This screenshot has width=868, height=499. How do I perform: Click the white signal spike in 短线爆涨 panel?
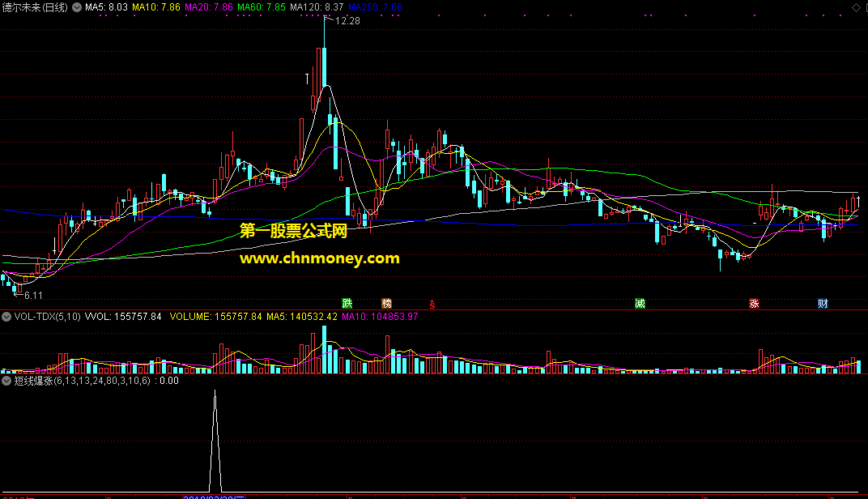coord(215,441)
